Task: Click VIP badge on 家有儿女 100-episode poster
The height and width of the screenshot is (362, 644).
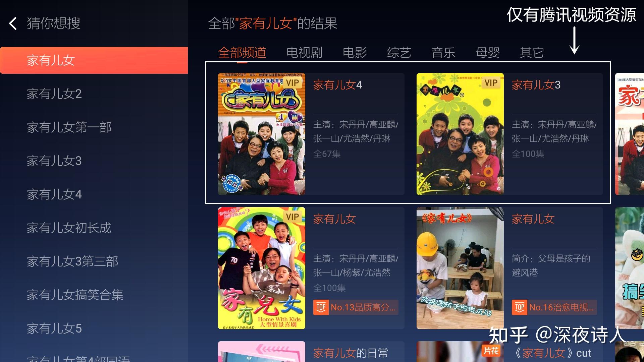Action: [292, 217]
